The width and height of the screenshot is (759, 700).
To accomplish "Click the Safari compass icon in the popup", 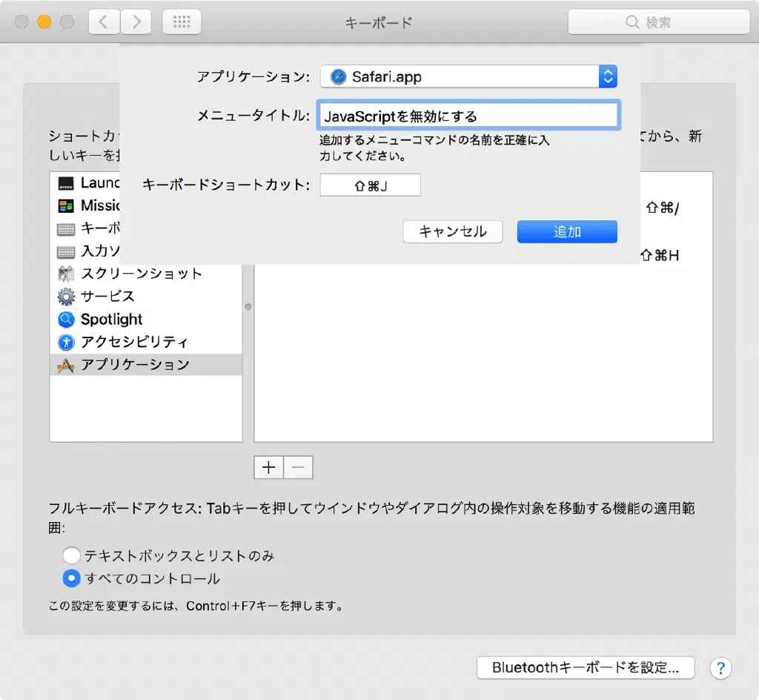I will pos(339,76).
